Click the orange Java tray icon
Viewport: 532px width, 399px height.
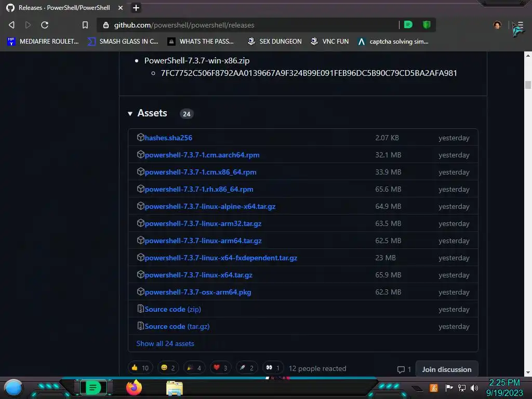coord(434,388)
